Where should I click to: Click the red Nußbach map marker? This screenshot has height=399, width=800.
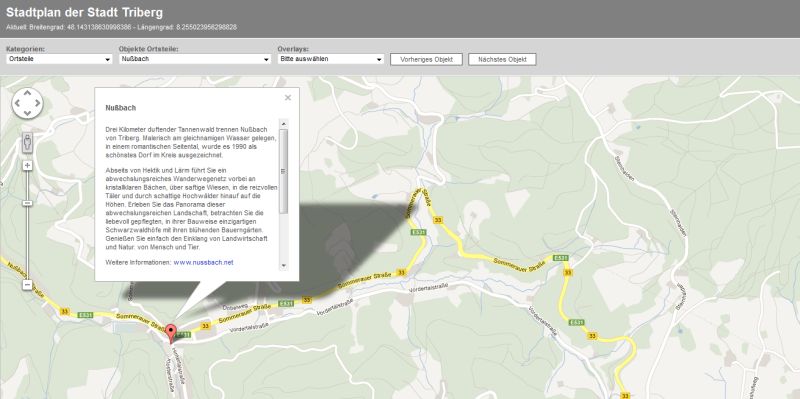(x=171, y=333)
